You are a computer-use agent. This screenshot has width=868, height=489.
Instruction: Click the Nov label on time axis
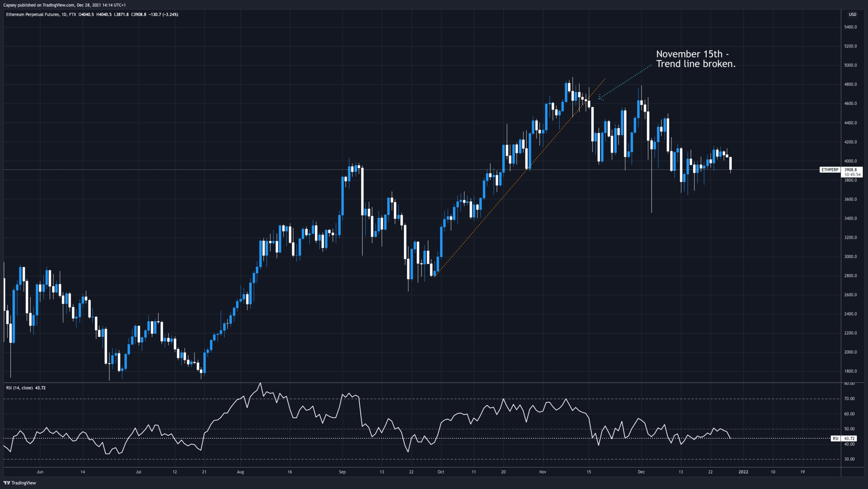pos(542,472)
